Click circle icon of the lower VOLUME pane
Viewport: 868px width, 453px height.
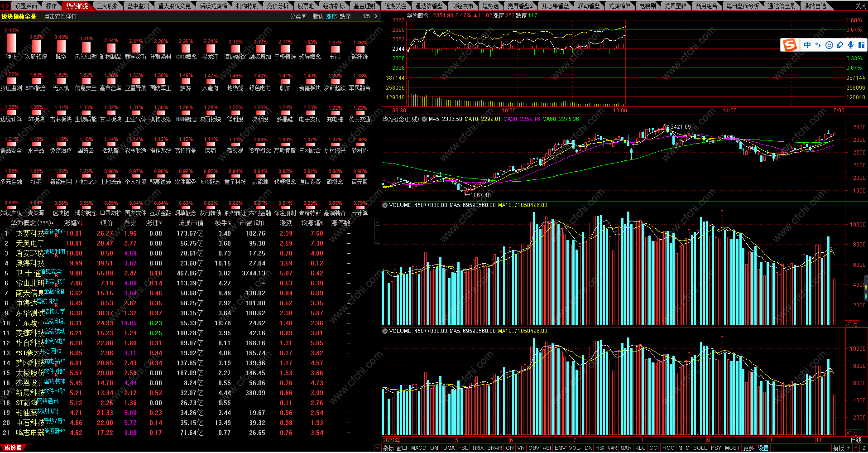[385, 331]
